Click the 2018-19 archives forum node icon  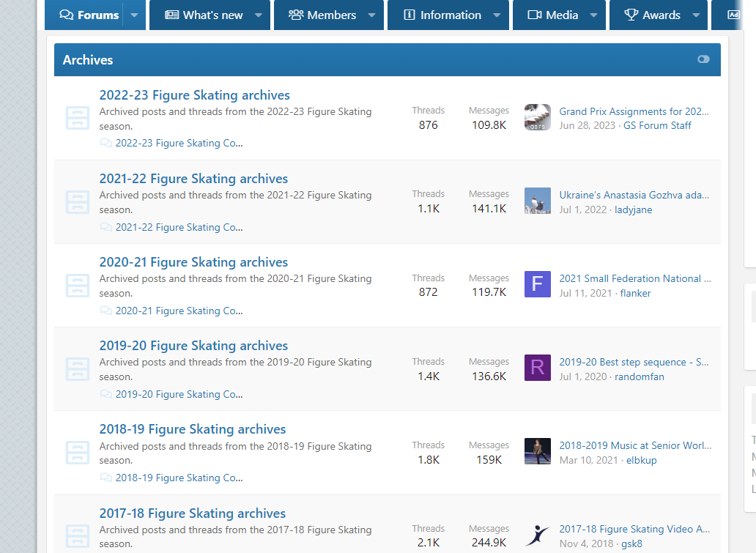click(77, 452)
